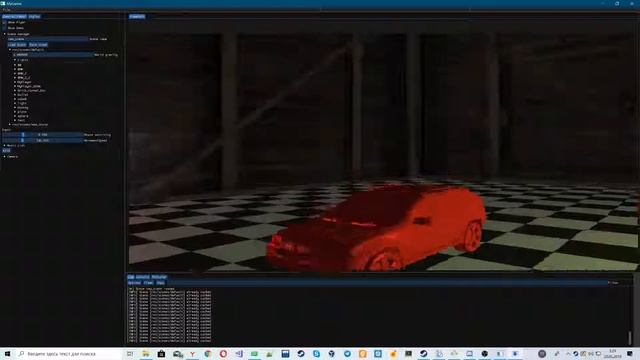Switch to the Log tab
This screenshot has width=640, height=360.
(131, 277)
